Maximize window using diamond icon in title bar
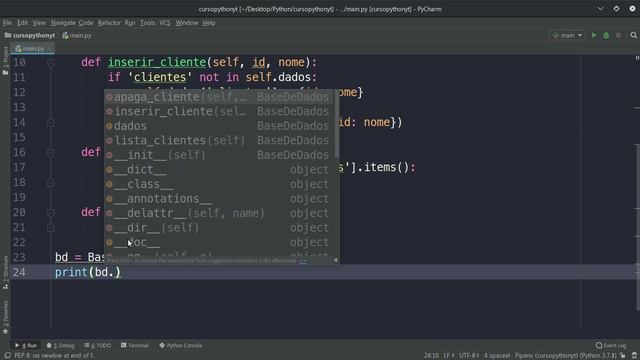640x360 pixels. 616,9
